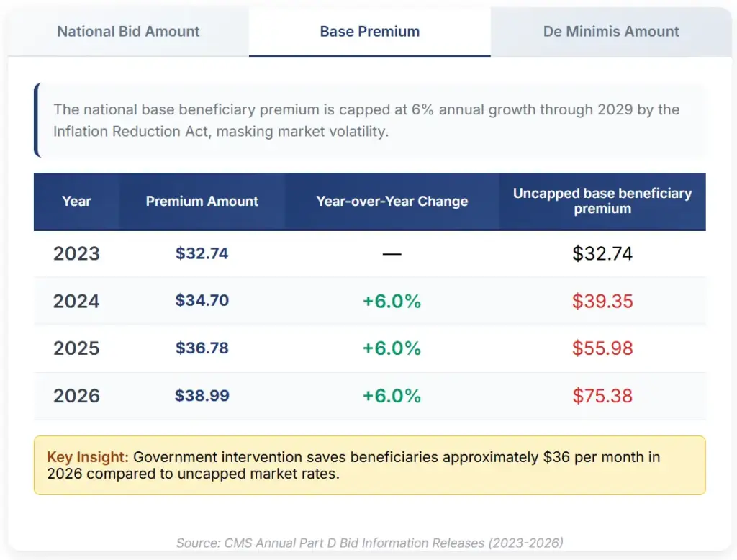The width and height of the screenshot is (737, 560).
Task: Select the Uncapped base beneficiary premium header
Action: [602, 202]
